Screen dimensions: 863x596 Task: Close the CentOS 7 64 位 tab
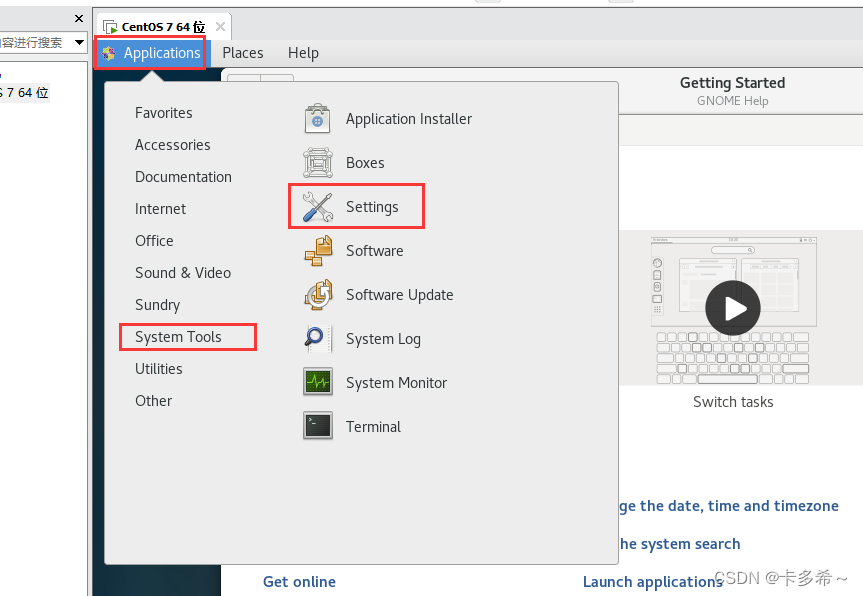[220, 26]
